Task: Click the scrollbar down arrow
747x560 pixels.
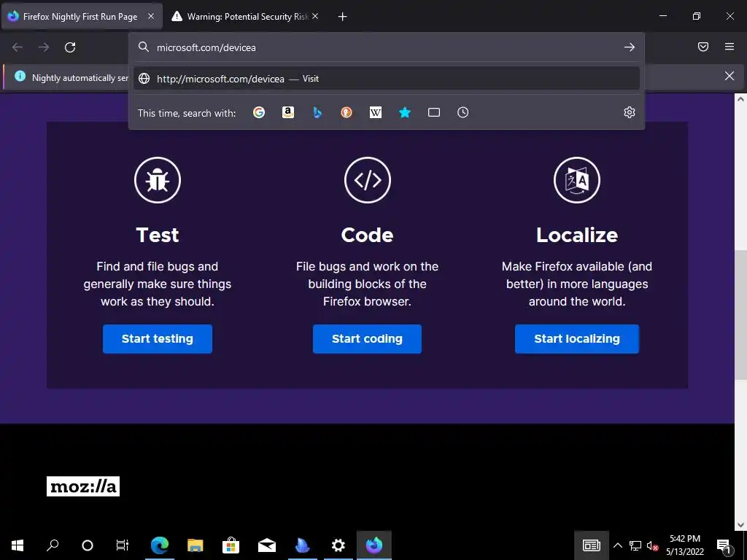Action: (740, 525)
